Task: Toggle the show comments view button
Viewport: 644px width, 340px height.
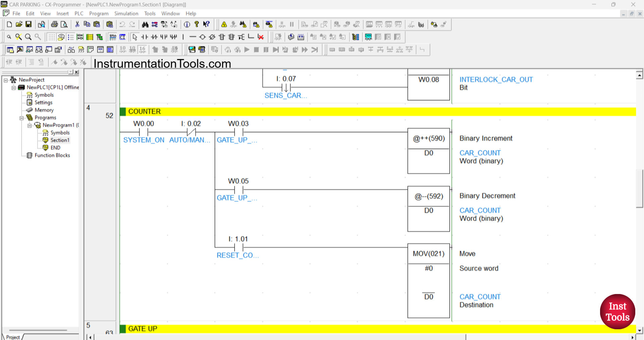Action: [61, 37]
